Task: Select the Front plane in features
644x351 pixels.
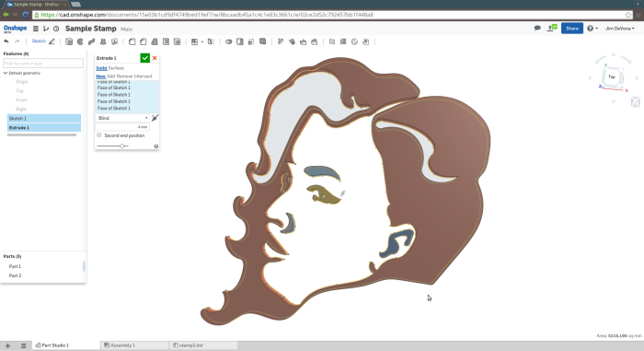Action: point(21,100)
